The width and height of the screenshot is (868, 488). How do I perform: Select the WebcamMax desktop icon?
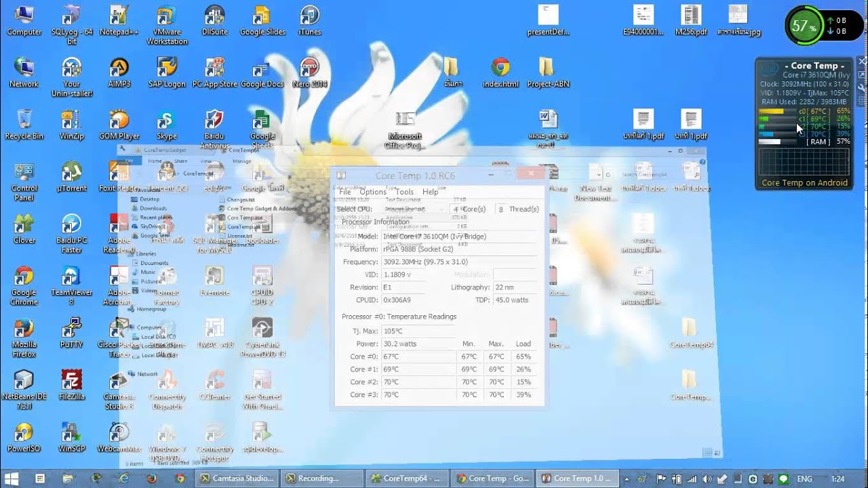point(119,437)
